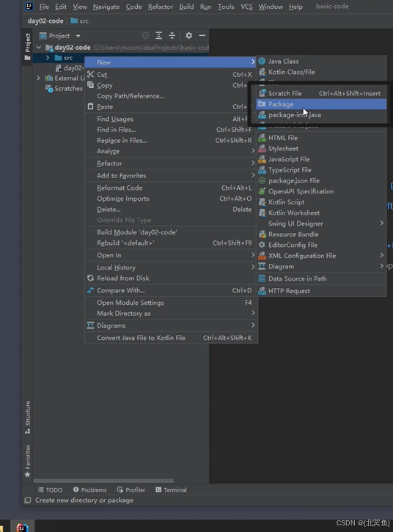
Task: Expand the src folder node
Action: (x=48, y=58)
